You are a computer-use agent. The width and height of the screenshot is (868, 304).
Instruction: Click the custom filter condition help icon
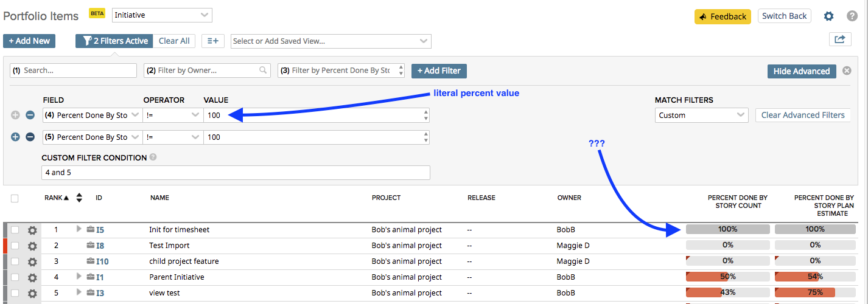coord(153,157)
